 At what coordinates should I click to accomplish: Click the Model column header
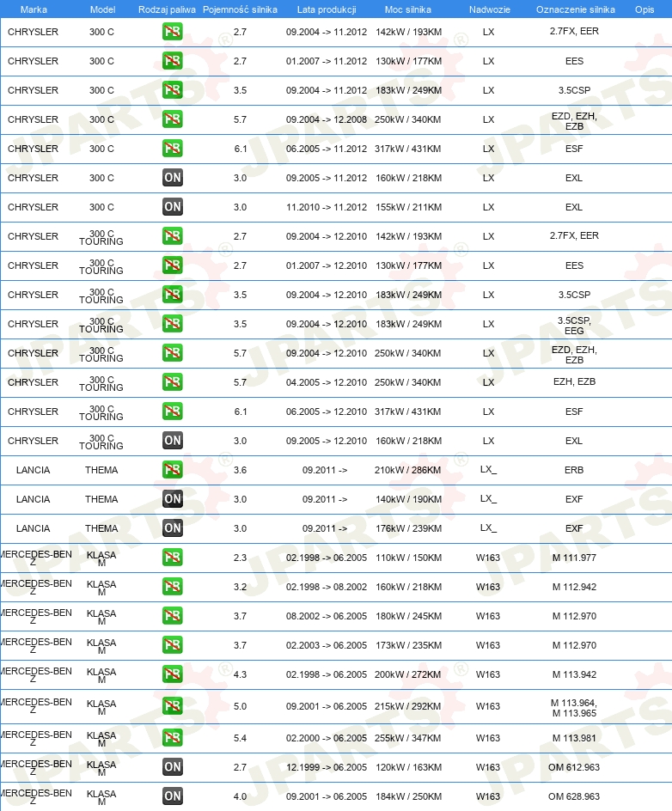coord(102,9)
